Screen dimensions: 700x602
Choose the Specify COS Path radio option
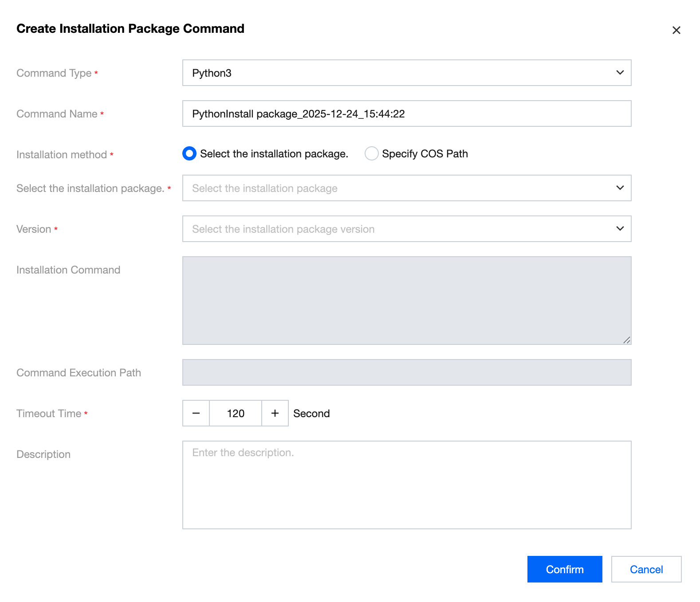(x=371, y=154)
